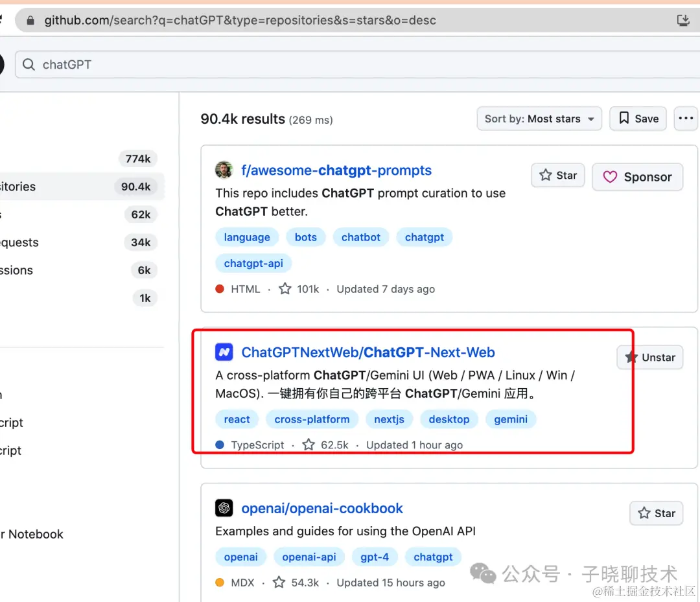Click the orange MDX language color dot

[220, 583]
